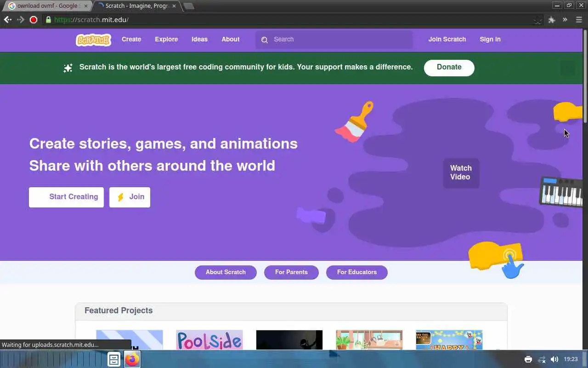Open the network status tray icon

(x=542, y=359)
